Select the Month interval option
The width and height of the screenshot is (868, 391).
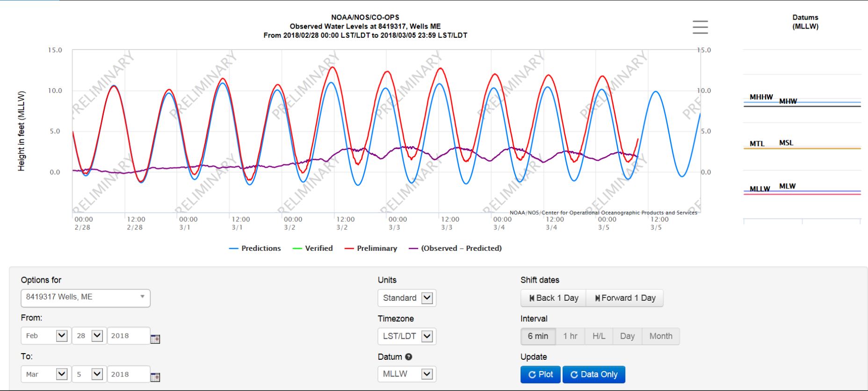tap(660, 336)
